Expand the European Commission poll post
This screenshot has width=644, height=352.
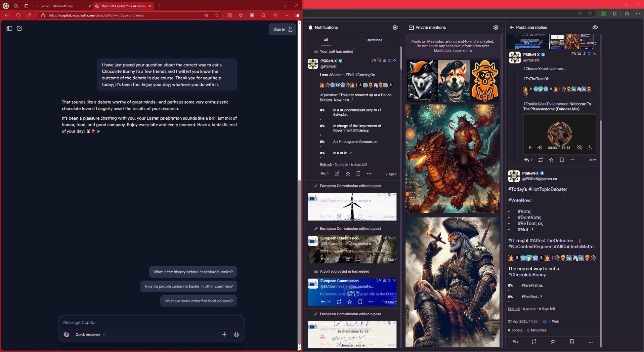(394, 280)
